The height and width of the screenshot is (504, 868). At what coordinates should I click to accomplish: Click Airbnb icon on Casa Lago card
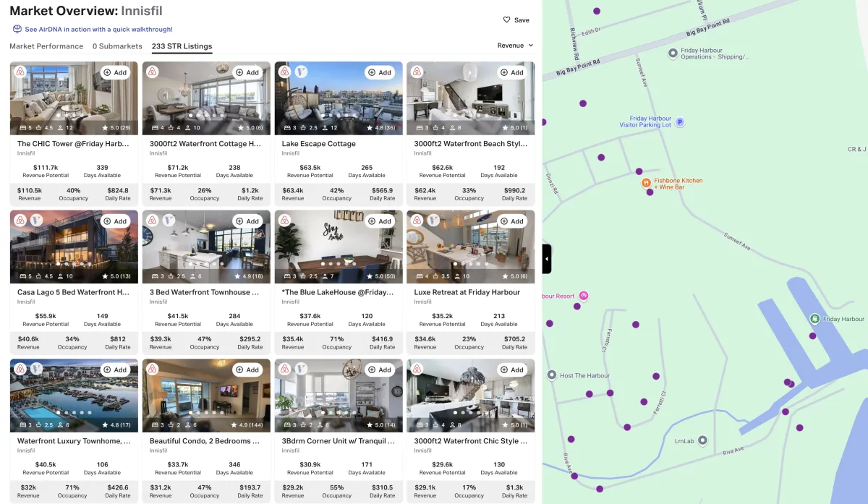pyautogui.click(x=20, y=221)
